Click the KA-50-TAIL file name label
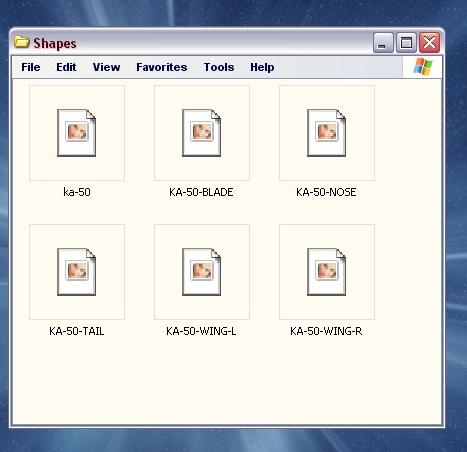Viewport: 467px width, 452px height. (77, 331)
